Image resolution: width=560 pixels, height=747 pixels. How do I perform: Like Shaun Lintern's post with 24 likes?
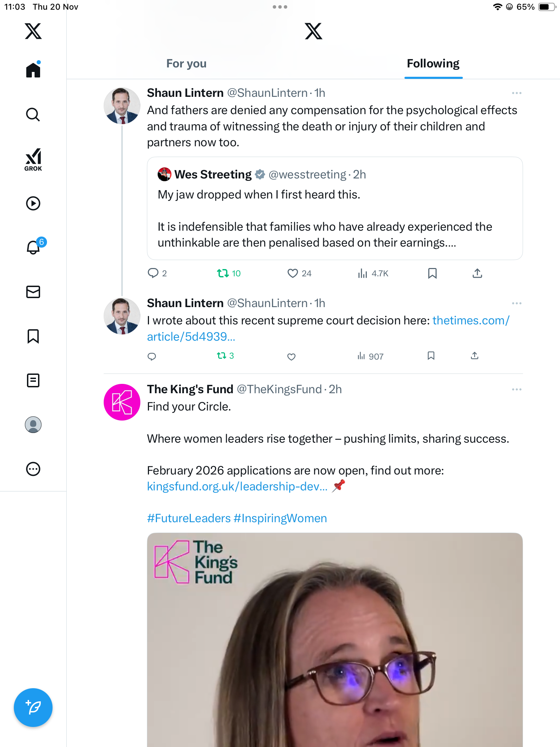click(x=293, y=274)
